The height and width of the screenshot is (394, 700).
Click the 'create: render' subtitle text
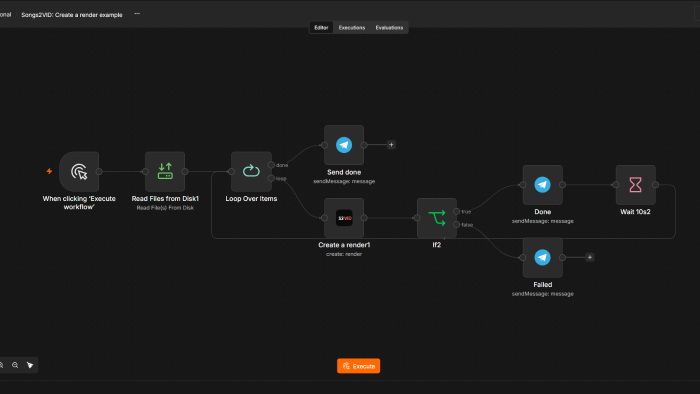point(344,254)
